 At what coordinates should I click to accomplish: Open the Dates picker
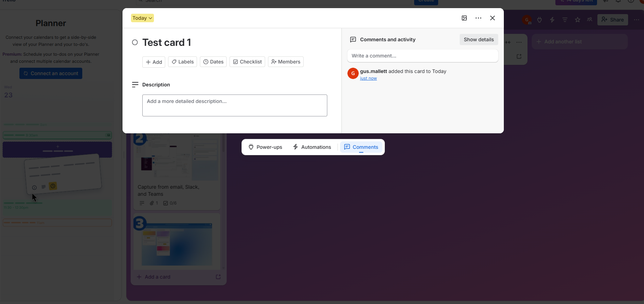[x=213, y=62]
